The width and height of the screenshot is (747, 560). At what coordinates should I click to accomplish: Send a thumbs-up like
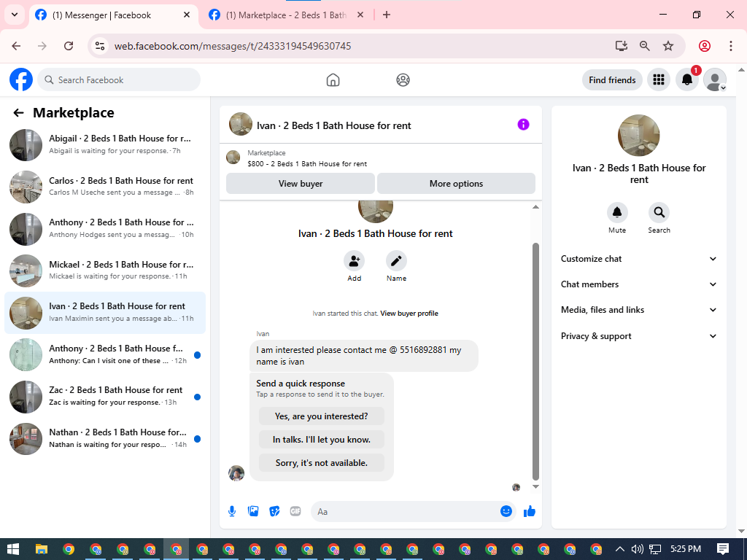(x=530, y=511)
